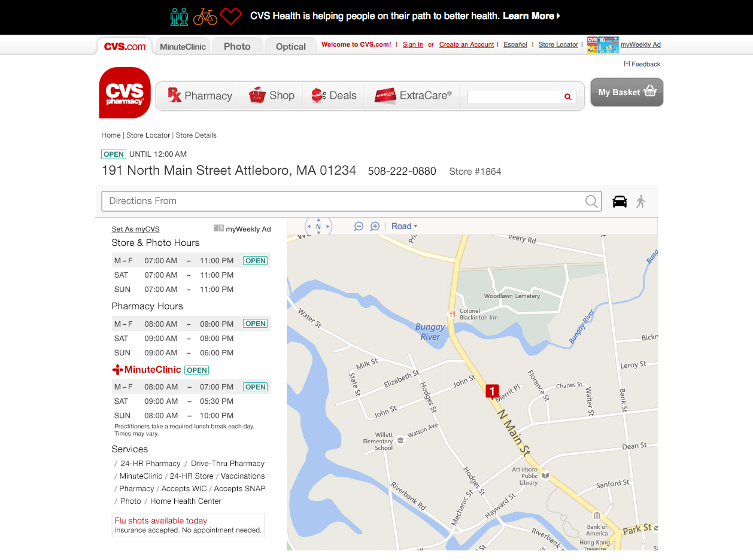
Task: Go to Home breadcrumb
Action: 111,135
